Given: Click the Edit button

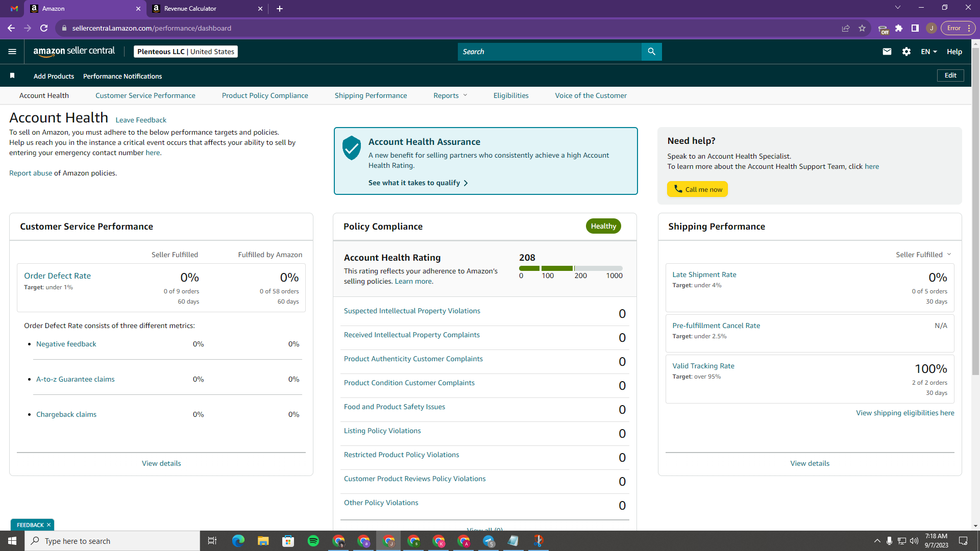Looking at the screenshot, I should (950, 76).
